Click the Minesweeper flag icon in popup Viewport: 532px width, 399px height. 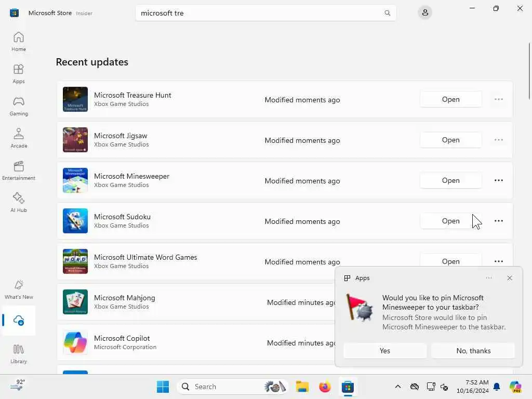point(360,308)
